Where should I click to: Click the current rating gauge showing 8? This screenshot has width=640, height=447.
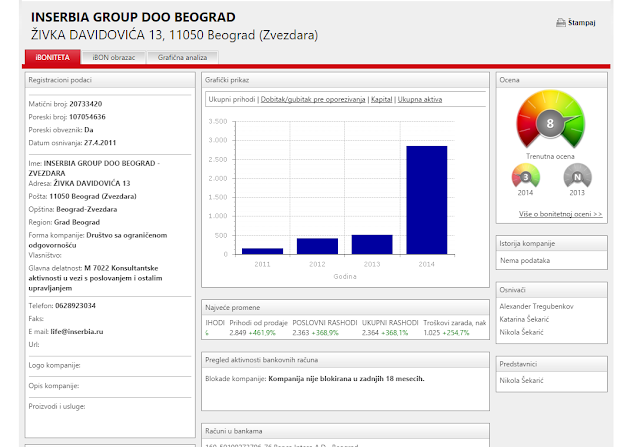coord(550,120)
